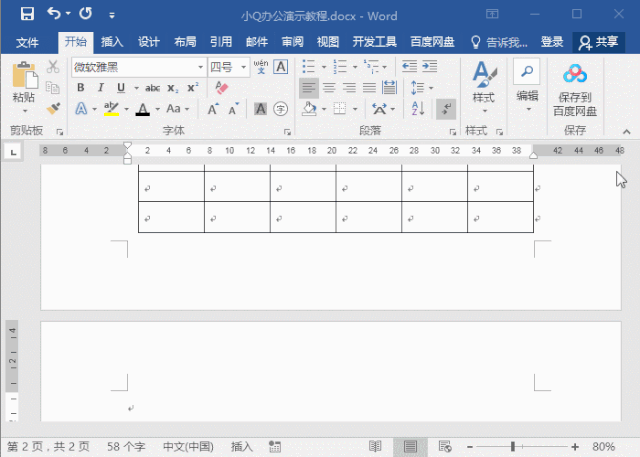Image resolution: width=640 pixels, height=457 pixels.
Task: Click the Shading paint bucket icon
Action: [x=309, y=109]
